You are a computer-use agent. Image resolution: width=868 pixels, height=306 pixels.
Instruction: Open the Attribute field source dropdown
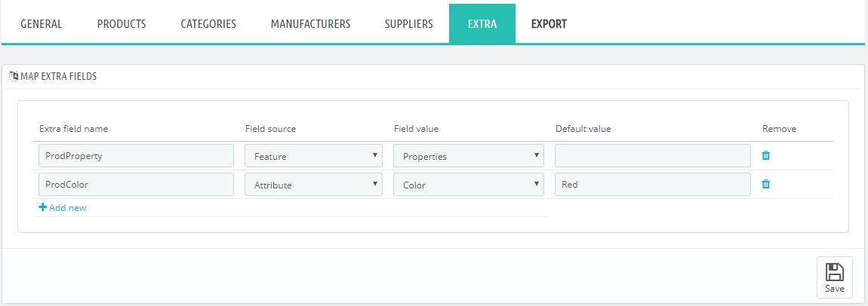point(313,185)
